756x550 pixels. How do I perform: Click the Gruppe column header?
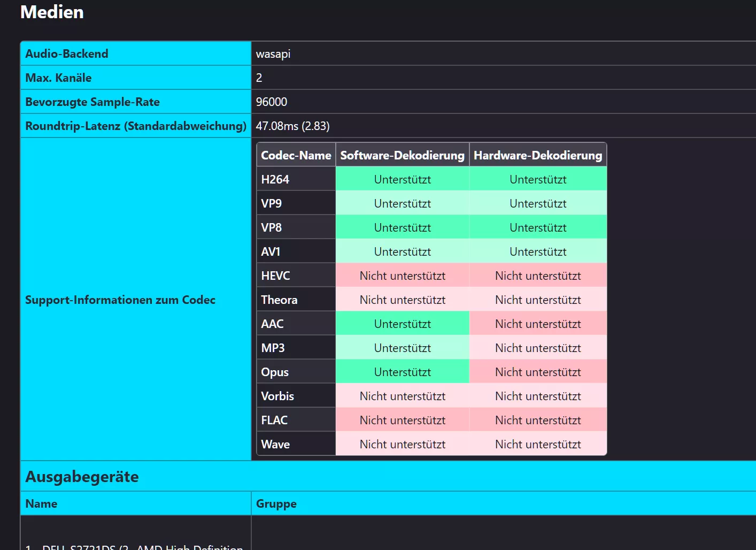(x=276, y=503)
